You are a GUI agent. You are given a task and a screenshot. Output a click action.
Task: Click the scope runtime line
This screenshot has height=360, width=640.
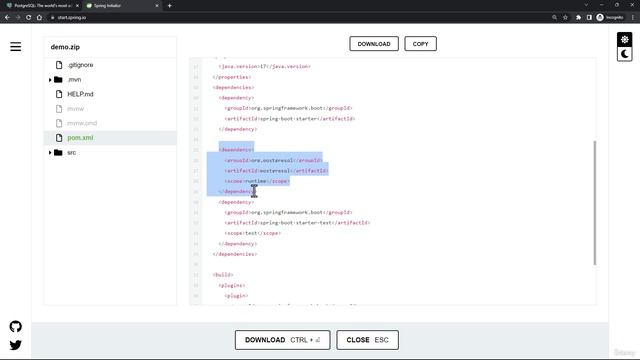(x=257, y=181)
